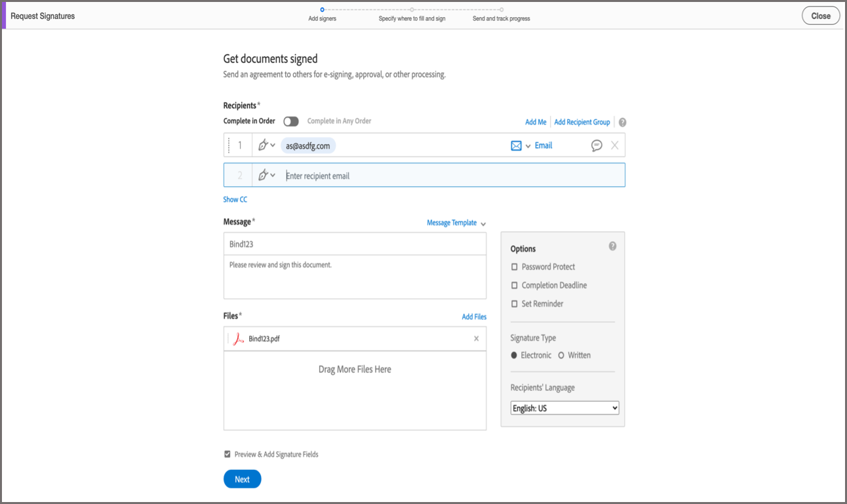
Task: Remove recipient as@asdfg.com with the X icon
Action: coord(614,145)
